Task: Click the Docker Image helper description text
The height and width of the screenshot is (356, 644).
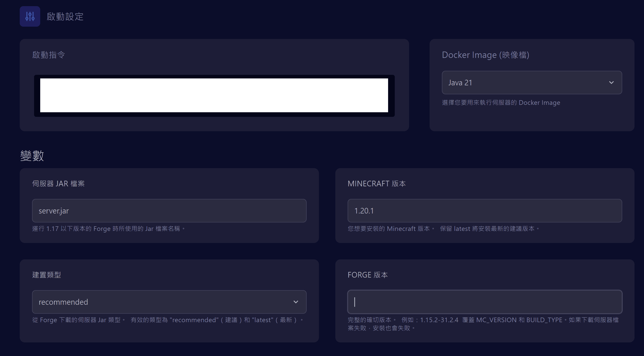Action: [x=501, y=103]
